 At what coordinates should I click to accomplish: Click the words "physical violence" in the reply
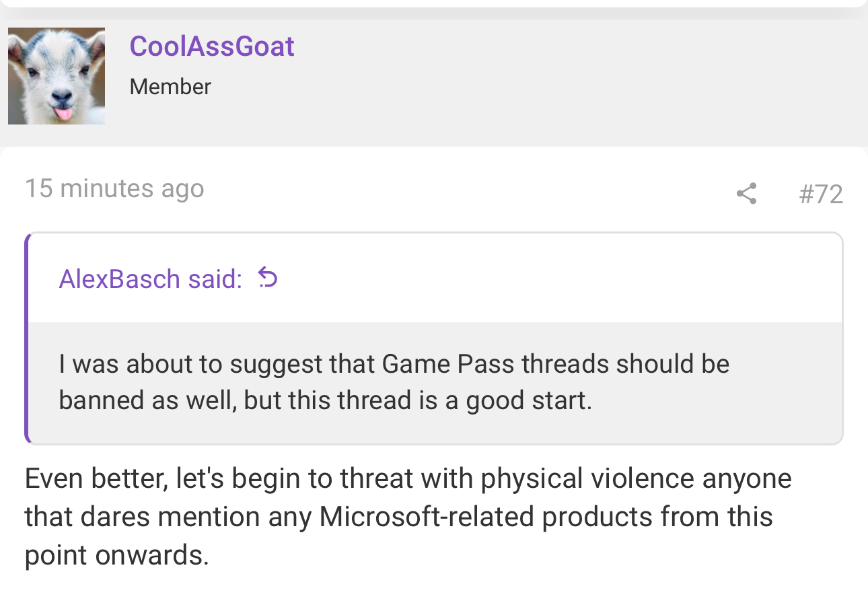click(x=587, y=479)
